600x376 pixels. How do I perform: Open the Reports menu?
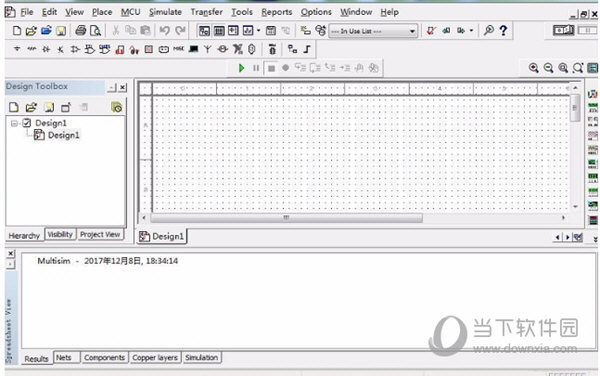pyautogui.click(x=277, y=12)
